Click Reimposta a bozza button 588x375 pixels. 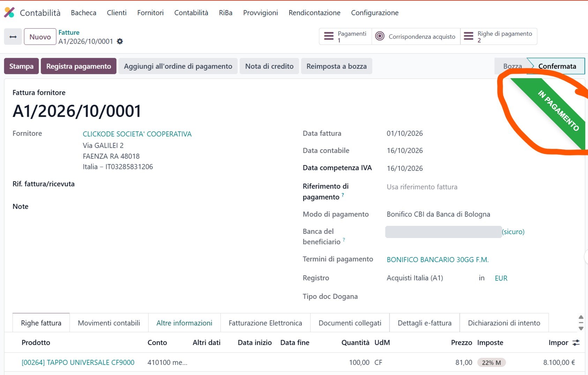(336, 66)
